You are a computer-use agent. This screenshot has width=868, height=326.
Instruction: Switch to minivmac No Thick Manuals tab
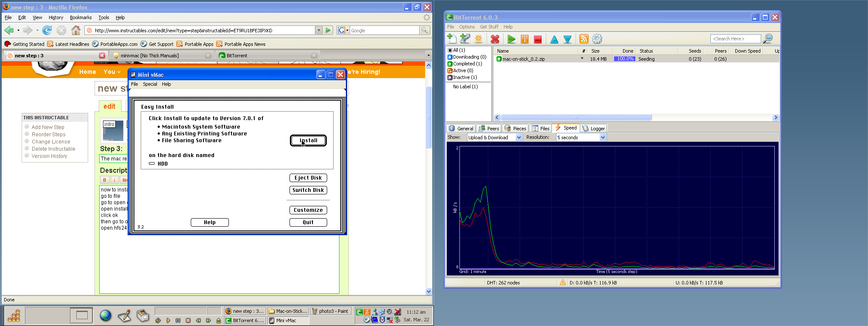[161, 56]
